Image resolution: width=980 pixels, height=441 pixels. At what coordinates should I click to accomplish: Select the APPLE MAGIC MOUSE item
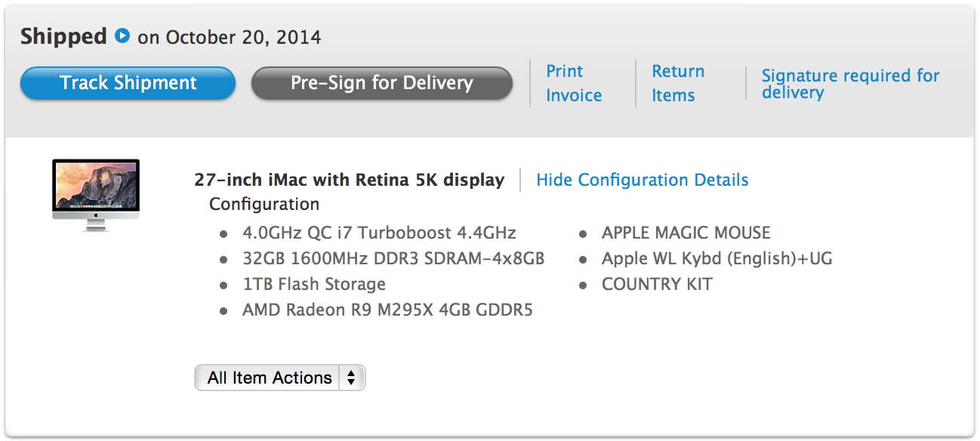(686, 233)
